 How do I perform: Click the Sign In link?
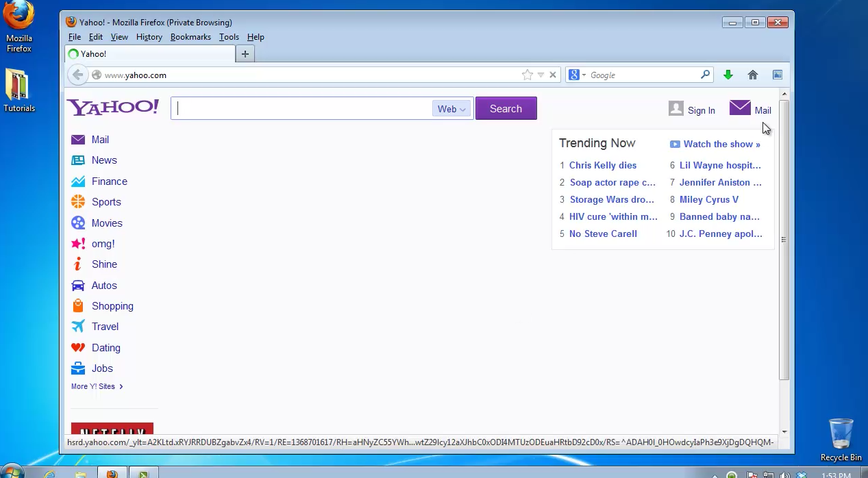pos(702,110)
